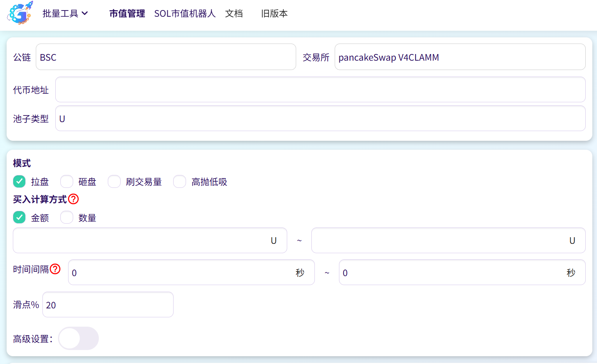
Task: Open the SOL市值机器人 page
Action: click(x=185, y=14)
